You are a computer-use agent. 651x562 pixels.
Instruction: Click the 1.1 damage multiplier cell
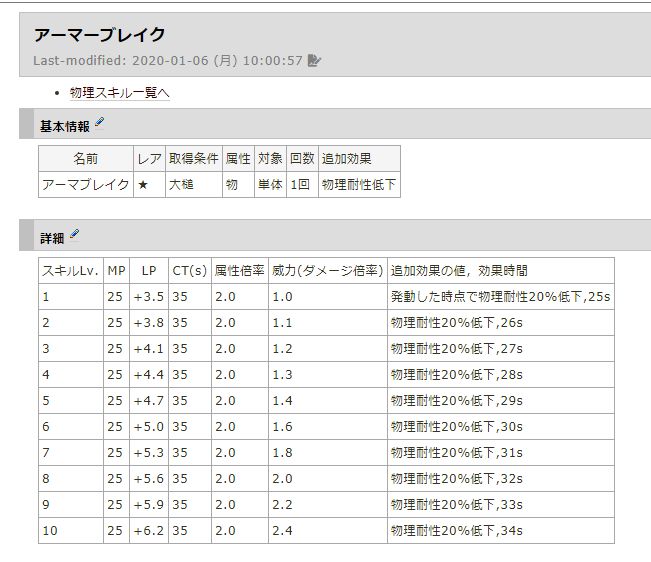(328, 323)
